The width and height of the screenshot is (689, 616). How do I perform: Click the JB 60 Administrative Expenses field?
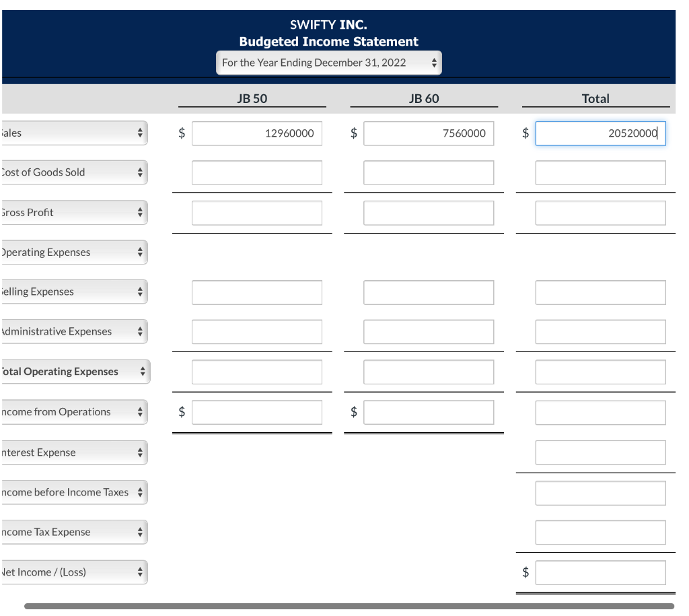point(429,332)
